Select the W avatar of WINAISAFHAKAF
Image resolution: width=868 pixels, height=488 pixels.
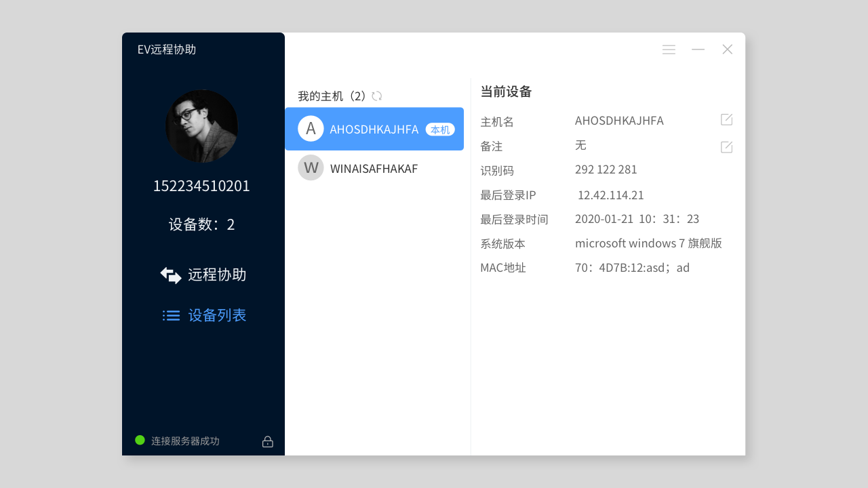click(311, 167)
